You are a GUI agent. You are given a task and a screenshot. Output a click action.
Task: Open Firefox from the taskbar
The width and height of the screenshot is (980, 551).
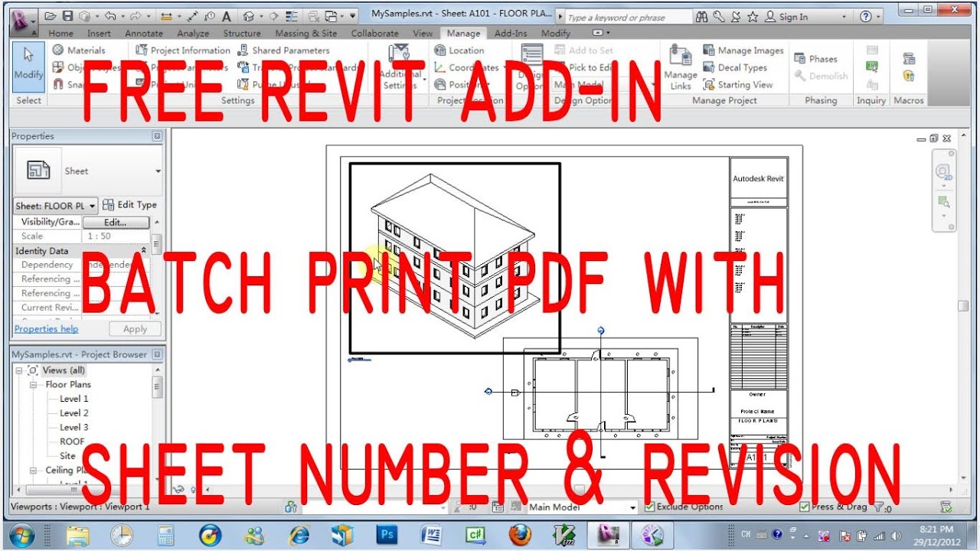coord(520,533)
